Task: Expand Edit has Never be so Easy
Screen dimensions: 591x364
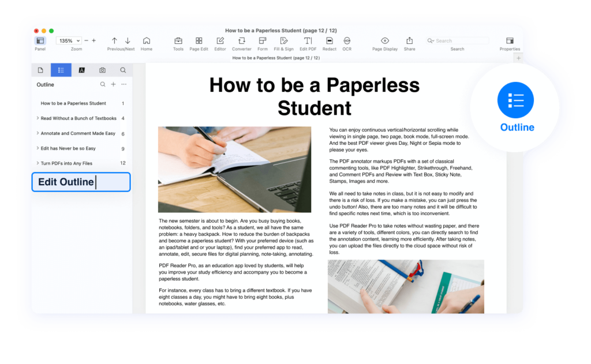Action: [x=38, y=148]
